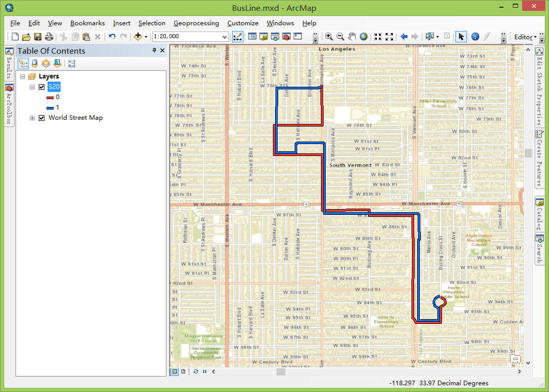Click the map vertical scrollbar thumb
The height and width of the screenshot is (392, 549).
click(x=528, y=153)
